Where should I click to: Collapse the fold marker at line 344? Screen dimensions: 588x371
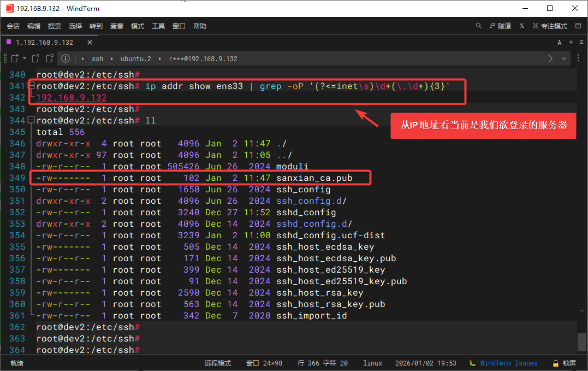[x=32, y=120]
